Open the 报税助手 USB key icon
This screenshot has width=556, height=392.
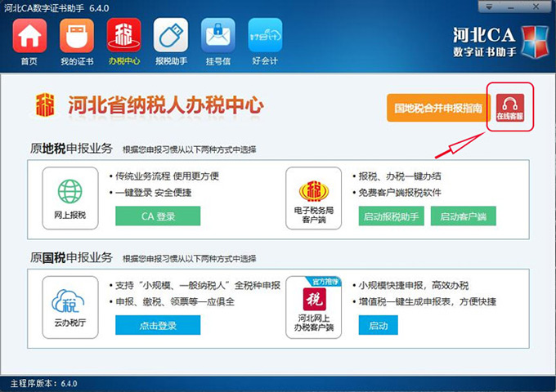(171, 36)
